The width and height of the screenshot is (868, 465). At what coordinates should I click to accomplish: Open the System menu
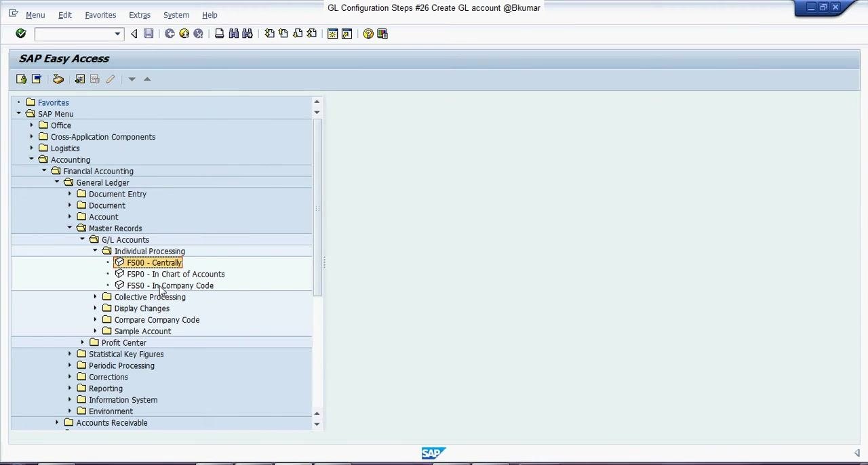(x=176, y=15)
